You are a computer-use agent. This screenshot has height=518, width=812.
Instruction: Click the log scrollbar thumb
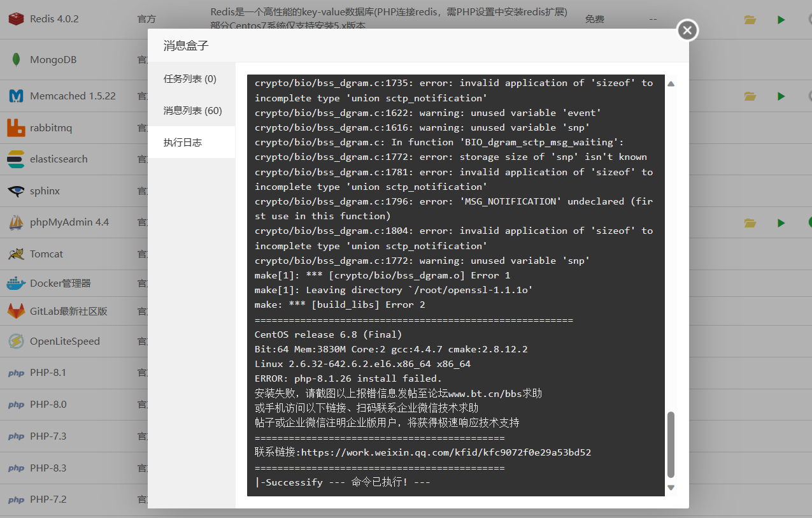click(671, 445)
